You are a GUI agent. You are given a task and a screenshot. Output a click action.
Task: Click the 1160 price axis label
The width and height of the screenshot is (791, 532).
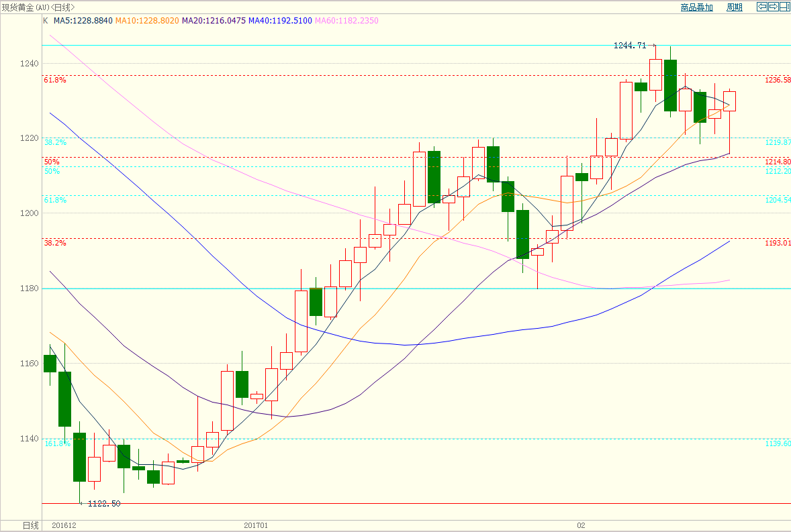30,363
